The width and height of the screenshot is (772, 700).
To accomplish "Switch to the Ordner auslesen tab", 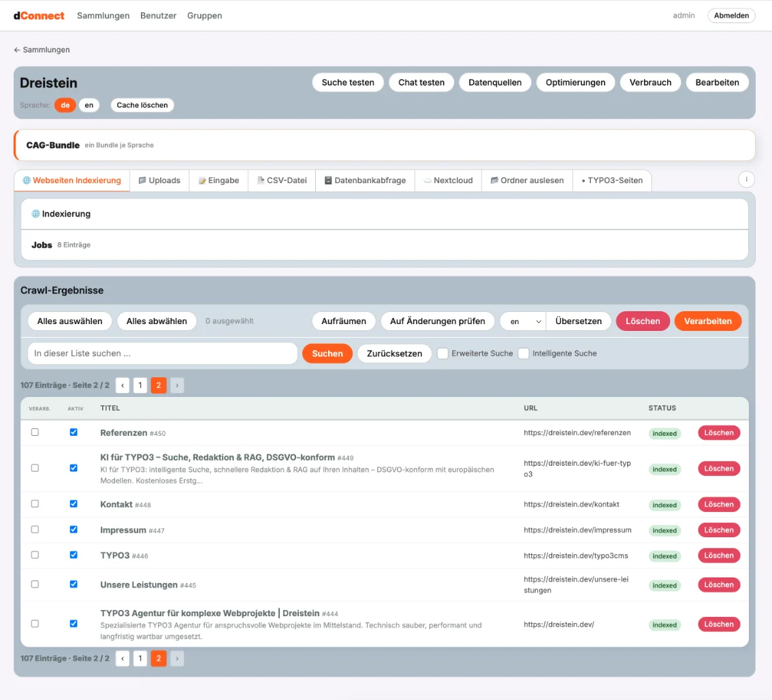I will [528, 180].
